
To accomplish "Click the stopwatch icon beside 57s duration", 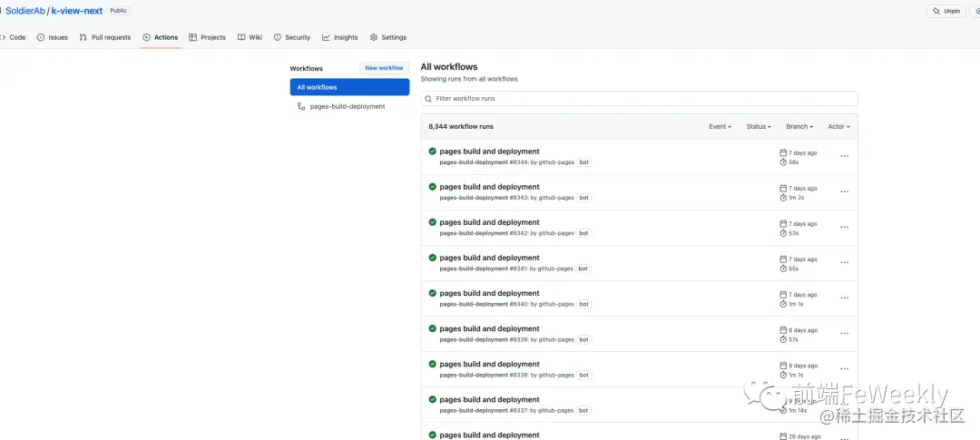I will [x=783, y=339].
